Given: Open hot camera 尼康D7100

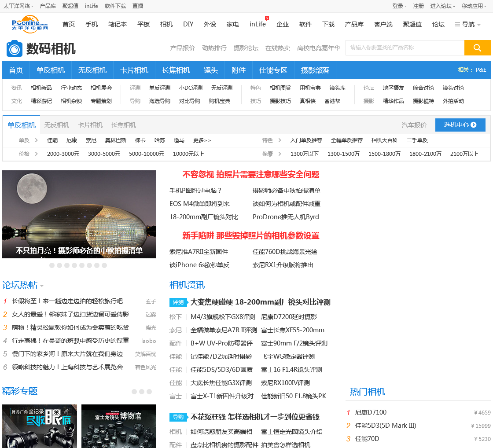Looking at the screenshot, I should click(x=371, y=412).
